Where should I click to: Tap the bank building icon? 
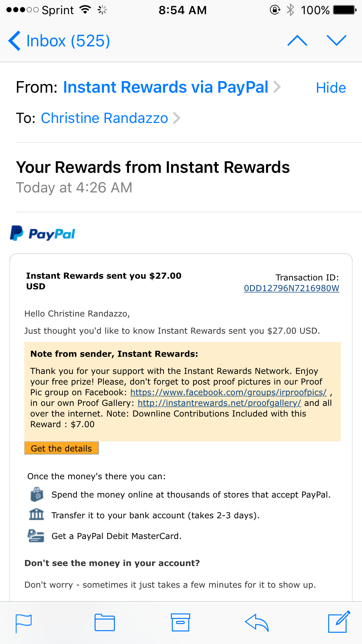tap(37, 514)
